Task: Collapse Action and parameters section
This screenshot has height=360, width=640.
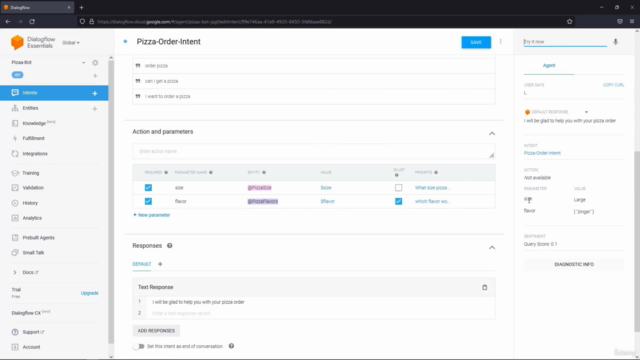Action: point(492,133)
